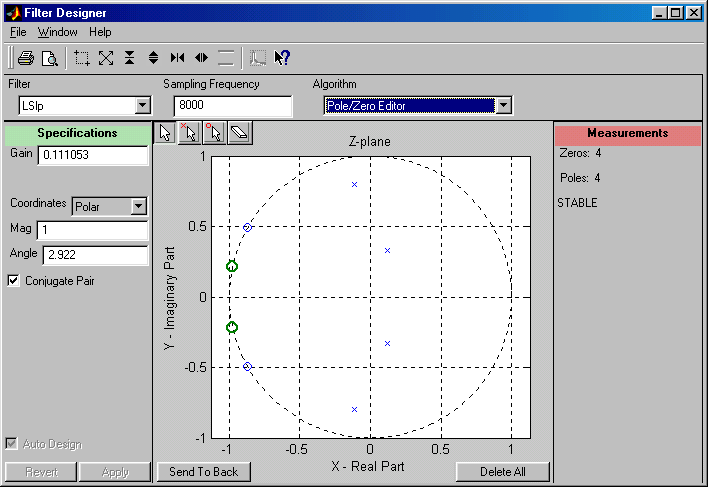Viewport: 708px width, 487px height.
Task: Open the Window menu
Action: tap(57, 32)
